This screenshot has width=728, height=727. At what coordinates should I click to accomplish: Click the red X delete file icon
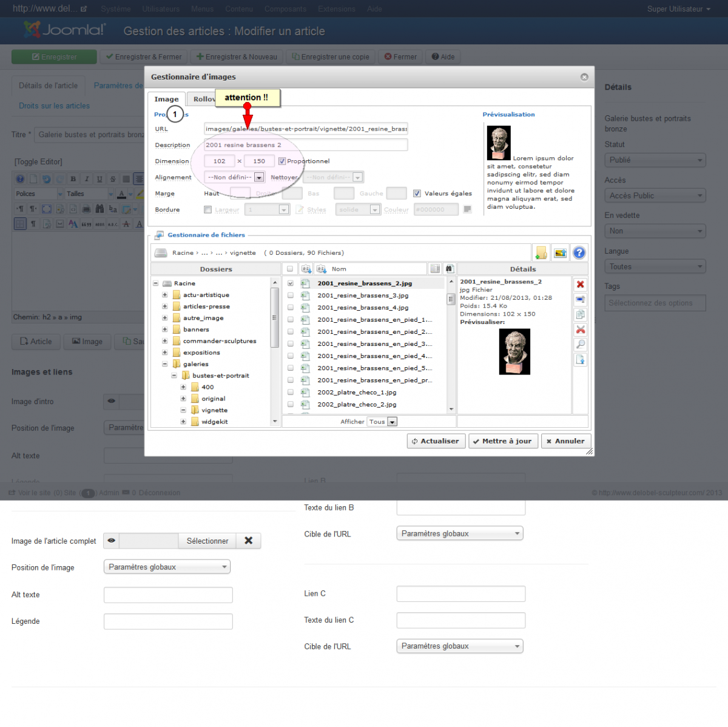(581, 285)
